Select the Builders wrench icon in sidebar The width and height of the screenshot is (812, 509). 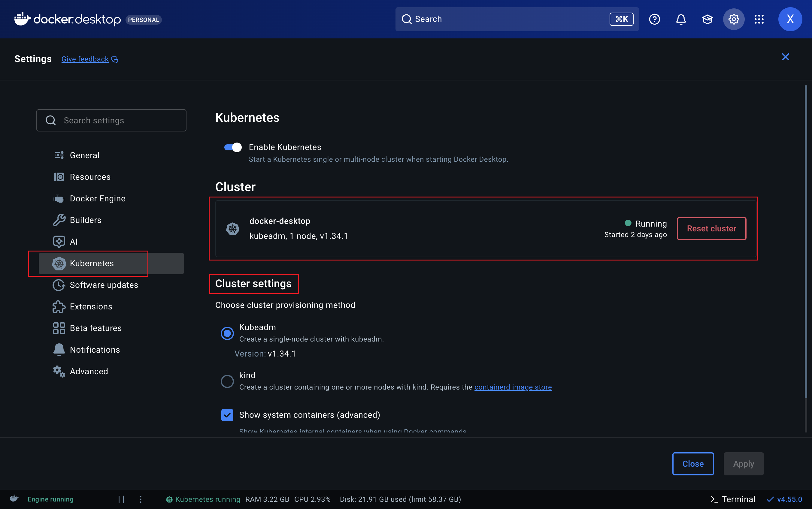(x=59, y=220)
